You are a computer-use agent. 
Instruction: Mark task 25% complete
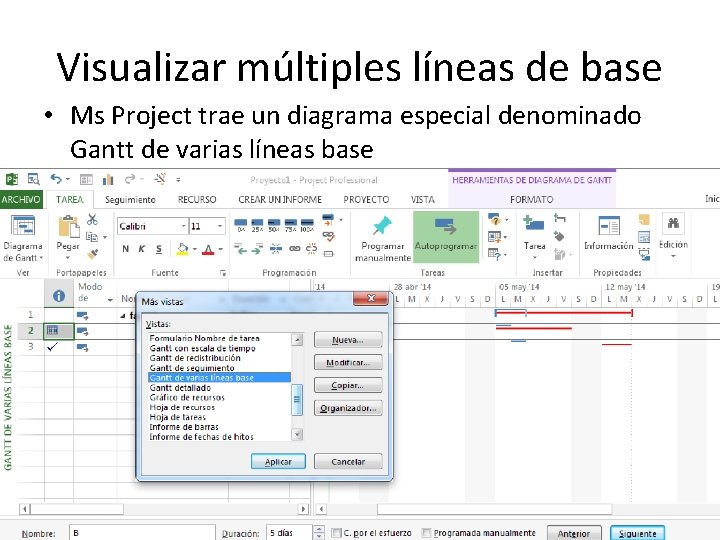[x=258, y=225]
